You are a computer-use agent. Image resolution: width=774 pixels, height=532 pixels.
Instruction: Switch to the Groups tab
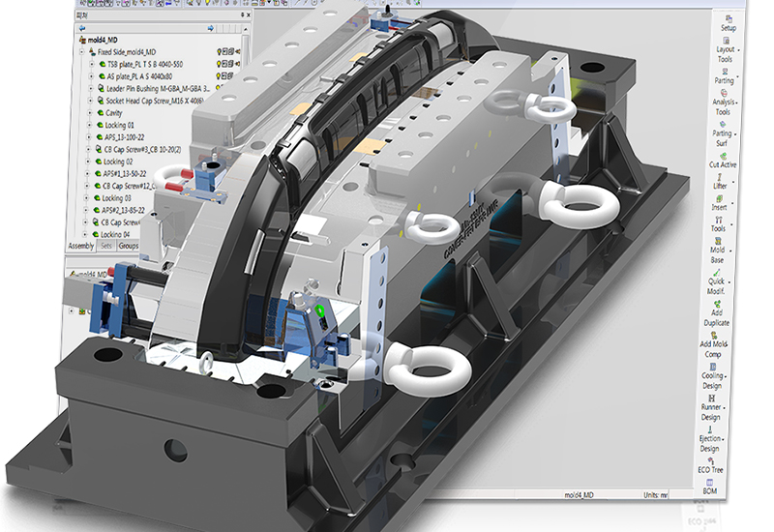[x=127, y=246]
